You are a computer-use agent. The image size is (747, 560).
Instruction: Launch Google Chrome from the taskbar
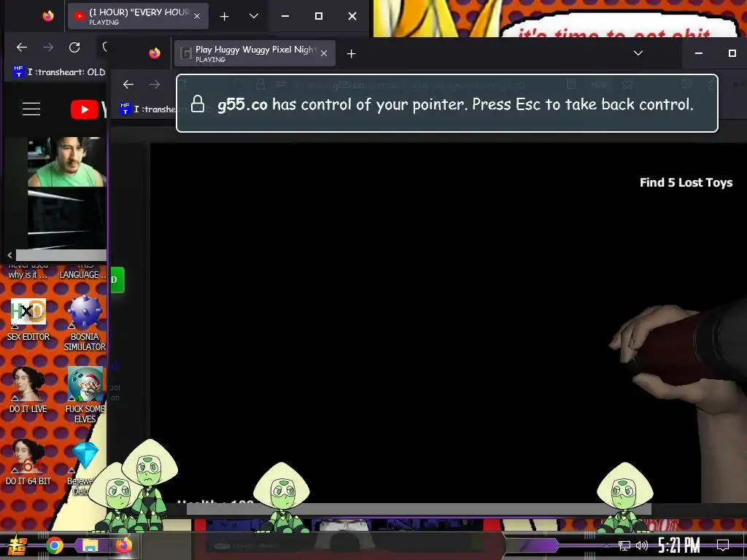(55, 545)
